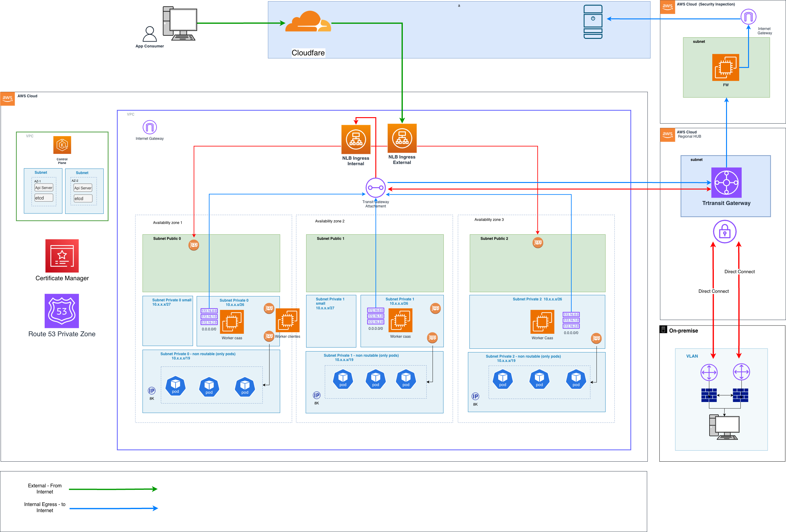
Task: Select the VPC Internet Gateway icon
Action: 150,127
